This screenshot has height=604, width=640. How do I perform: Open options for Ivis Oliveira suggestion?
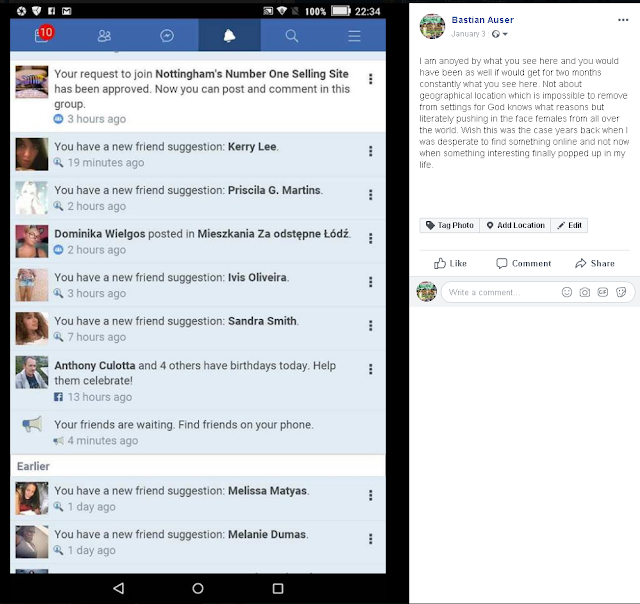(371, 282)
